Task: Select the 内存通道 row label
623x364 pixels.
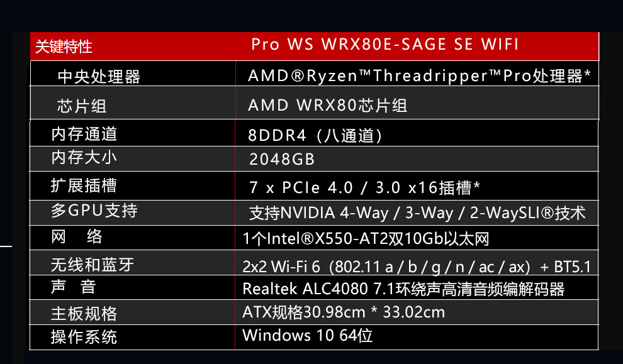Action: 84,134
